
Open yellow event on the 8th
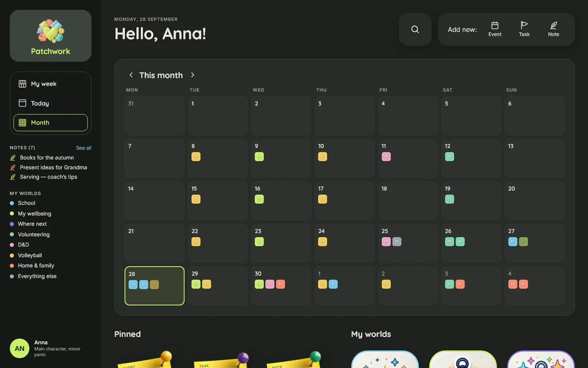point(196,157)
